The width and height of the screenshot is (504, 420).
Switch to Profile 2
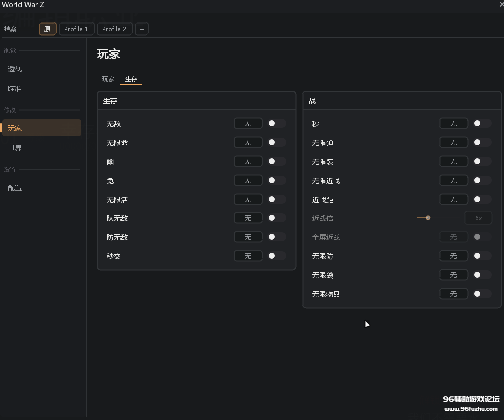click(x=115, y=29)
